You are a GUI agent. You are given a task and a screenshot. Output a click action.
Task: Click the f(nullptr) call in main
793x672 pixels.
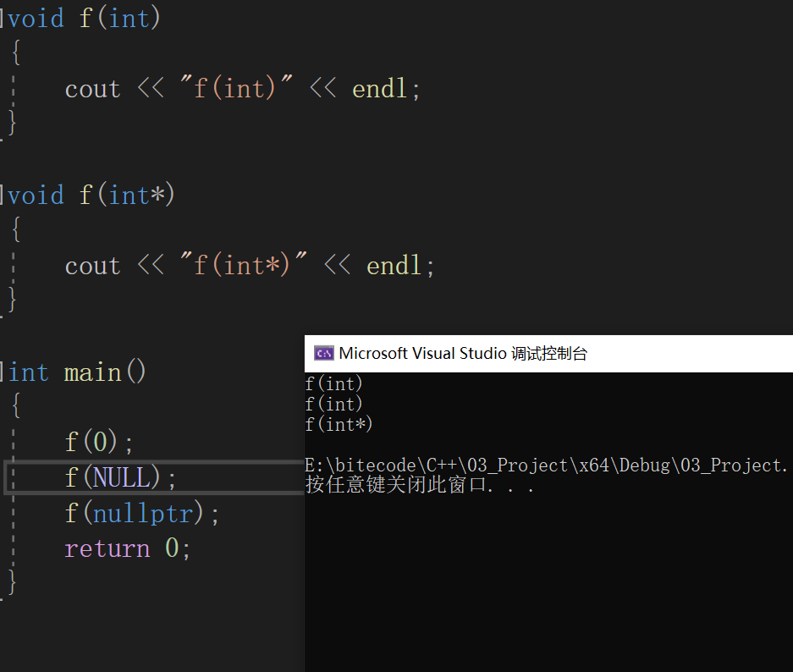point(135,512)
